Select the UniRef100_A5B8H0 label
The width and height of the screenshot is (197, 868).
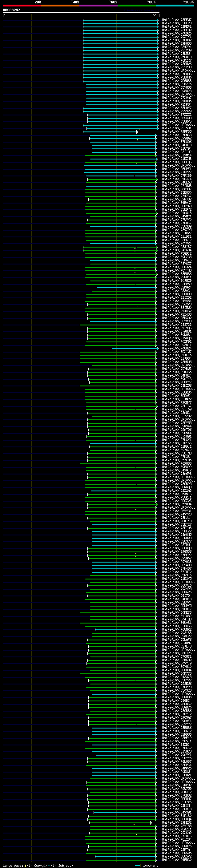tap(176, 78)
